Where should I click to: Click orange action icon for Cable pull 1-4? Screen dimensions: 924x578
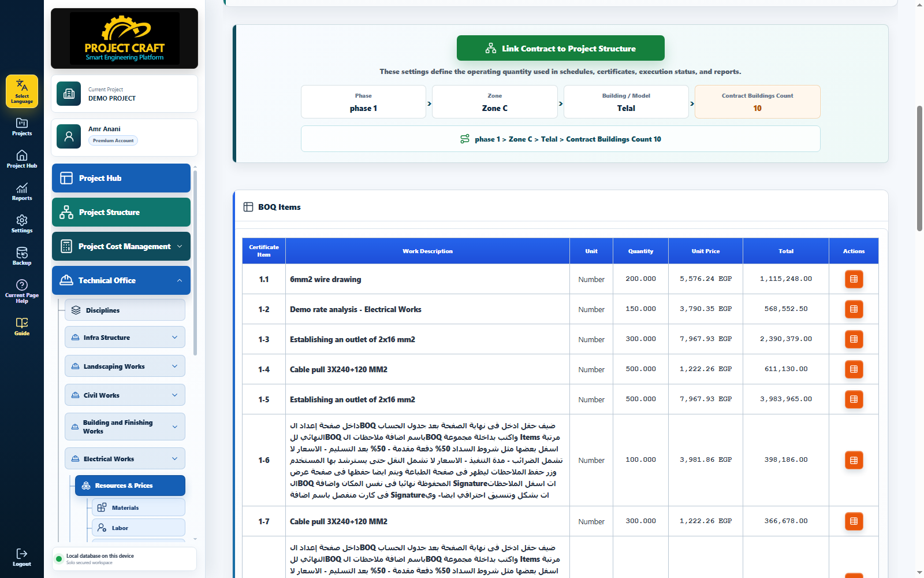point(854,369)
